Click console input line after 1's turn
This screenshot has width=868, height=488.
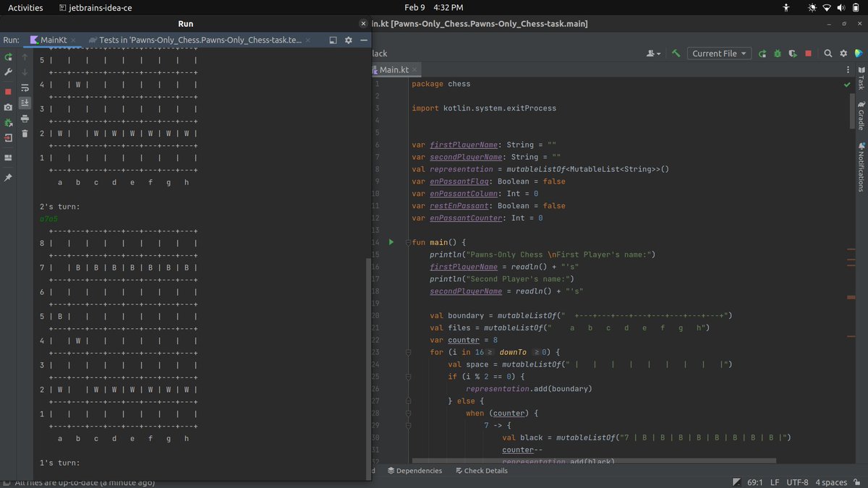pos(203,475)
